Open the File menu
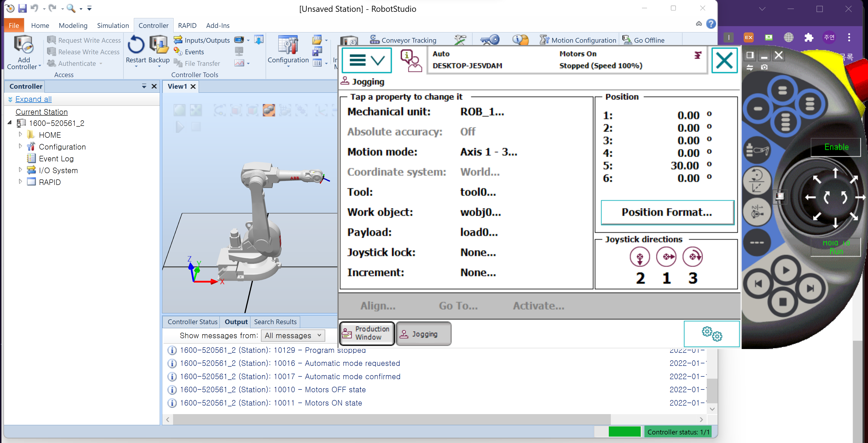The width and height of the screenshot is (868, 443). click(x=14, y=26)
